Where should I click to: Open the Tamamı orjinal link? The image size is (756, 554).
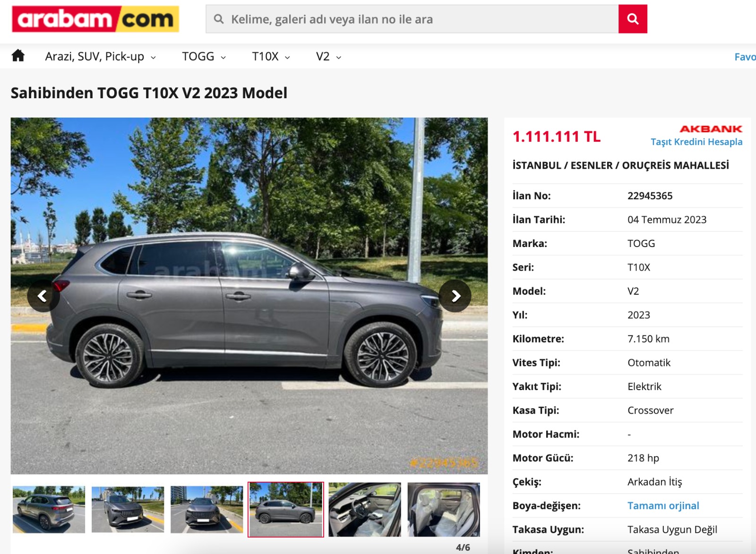coord(663,505)
